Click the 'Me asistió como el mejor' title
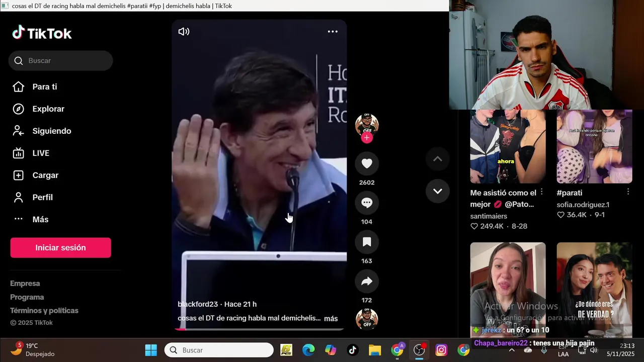 tap(503, 199)
